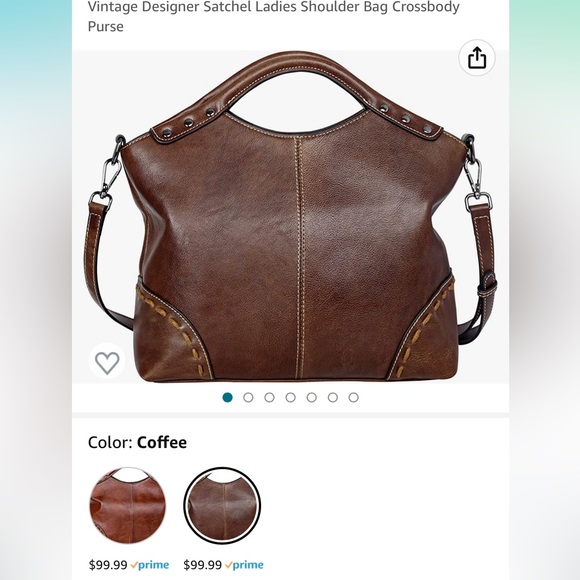This screenshot has width=580, height=580.
Task: Tap the prime badge under Coffee swatch
Action: tap(245, 565)
